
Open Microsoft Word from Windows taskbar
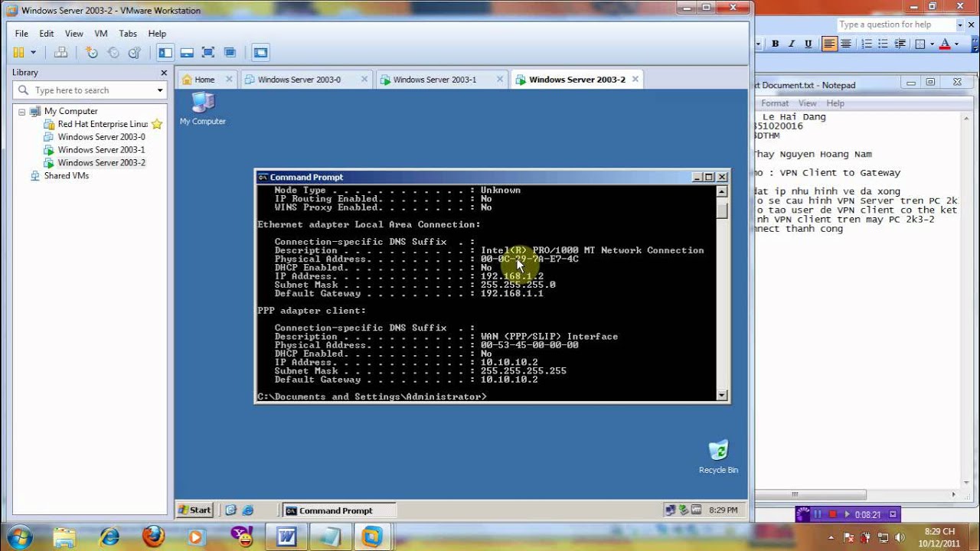(287, 536)
